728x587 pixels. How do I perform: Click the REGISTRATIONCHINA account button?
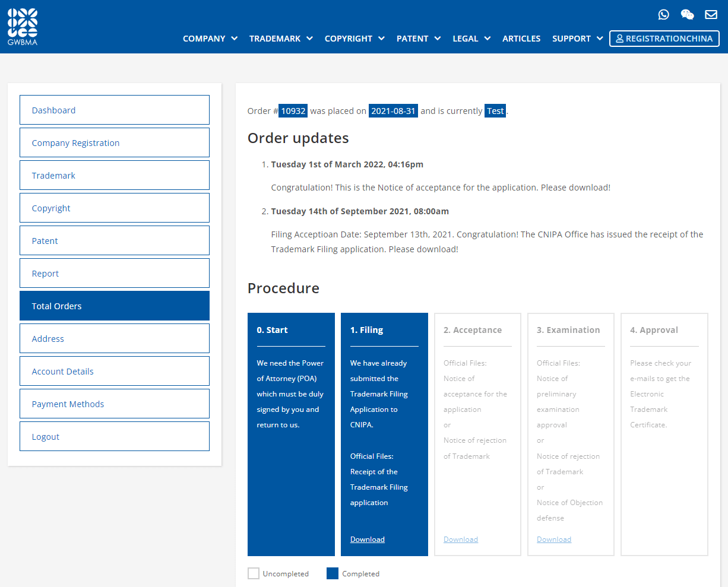pyautogui.click(x=664, y=39)
